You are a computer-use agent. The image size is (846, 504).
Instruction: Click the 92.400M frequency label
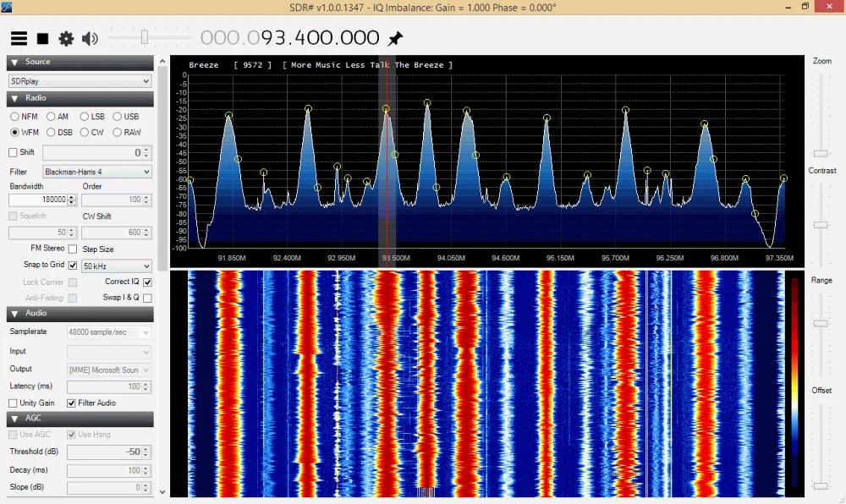287,258
